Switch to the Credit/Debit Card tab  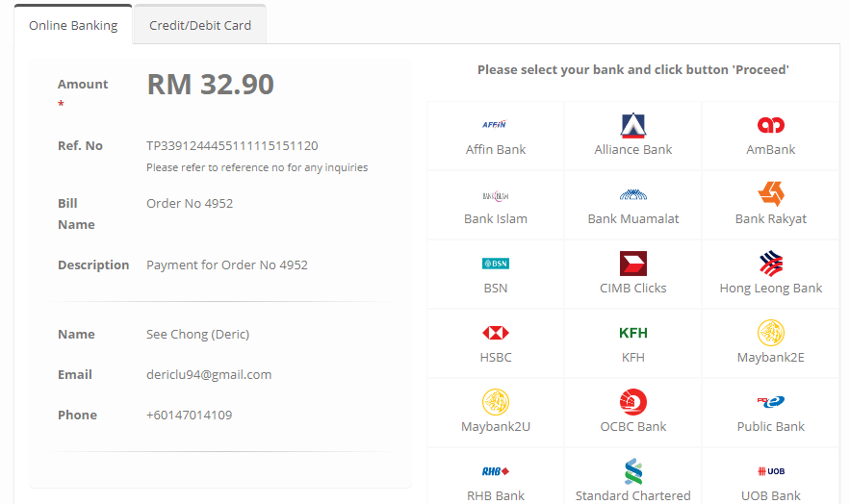(x=200, y=26)
